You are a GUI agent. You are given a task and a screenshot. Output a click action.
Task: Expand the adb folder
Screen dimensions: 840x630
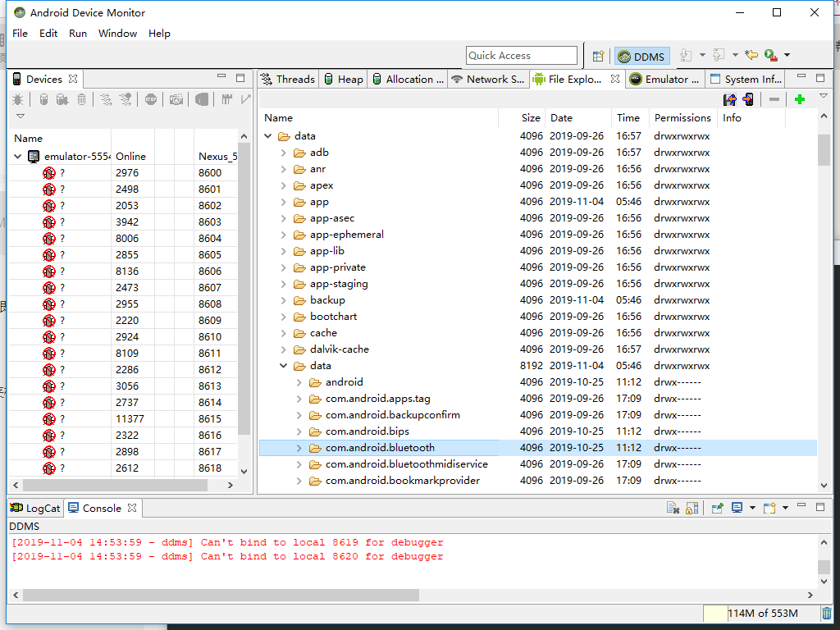tap(283, 153)
